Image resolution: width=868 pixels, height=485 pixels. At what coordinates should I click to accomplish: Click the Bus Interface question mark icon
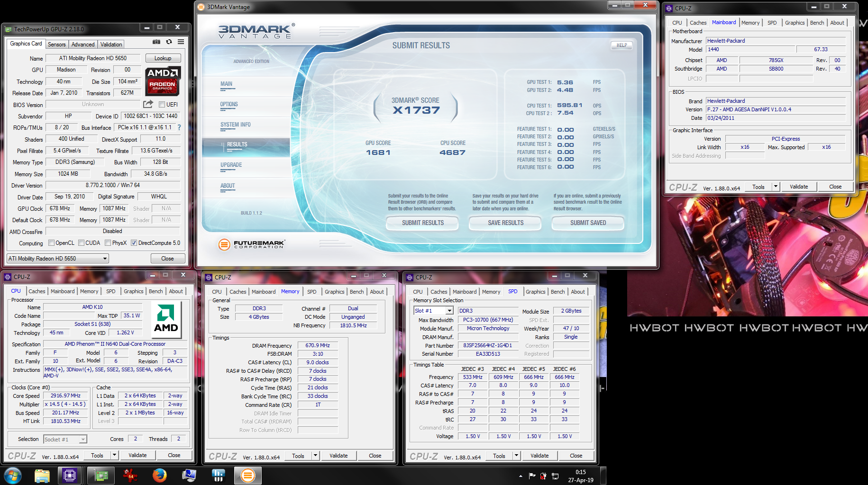coord(179,127)
